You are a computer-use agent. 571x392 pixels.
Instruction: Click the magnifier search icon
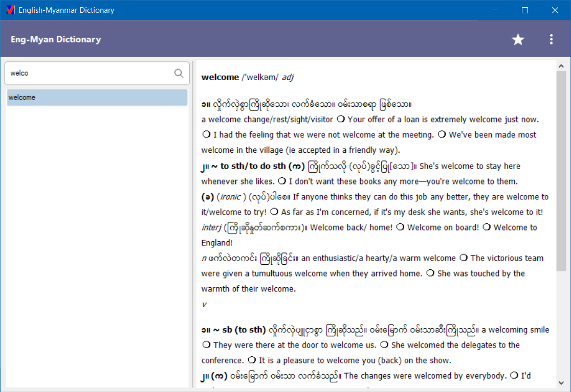[x=179, y=73]
